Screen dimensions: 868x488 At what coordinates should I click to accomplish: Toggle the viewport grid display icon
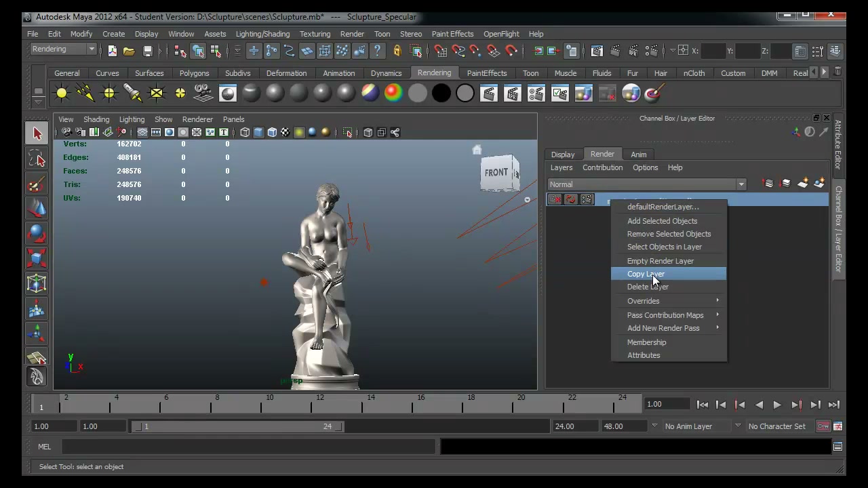tap(142, 133)
